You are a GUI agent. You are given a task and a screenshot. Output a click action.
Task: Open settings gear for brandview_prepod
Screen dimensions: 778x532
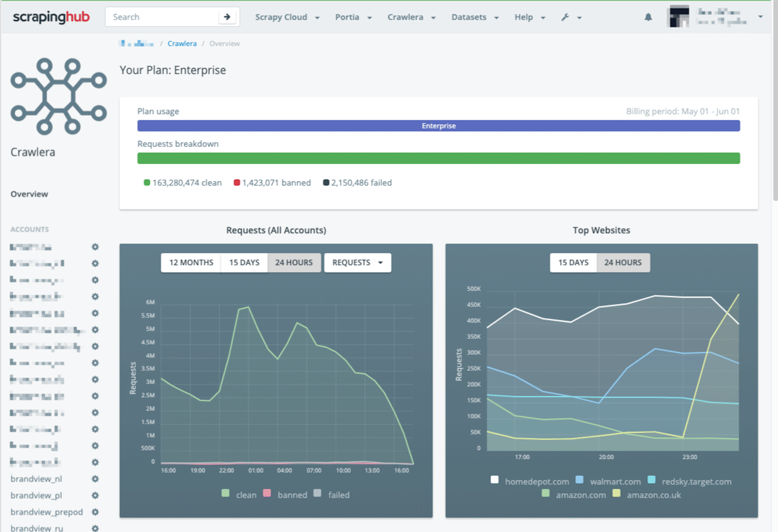coord(95,512)
